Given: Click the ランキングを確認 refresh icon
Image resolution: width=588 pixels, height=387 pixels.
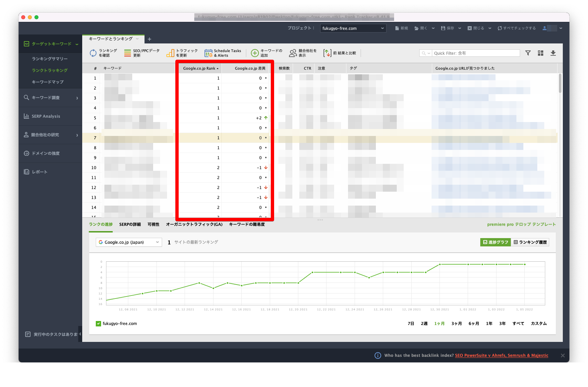Looking at the screenshot, I should (93, 53).
